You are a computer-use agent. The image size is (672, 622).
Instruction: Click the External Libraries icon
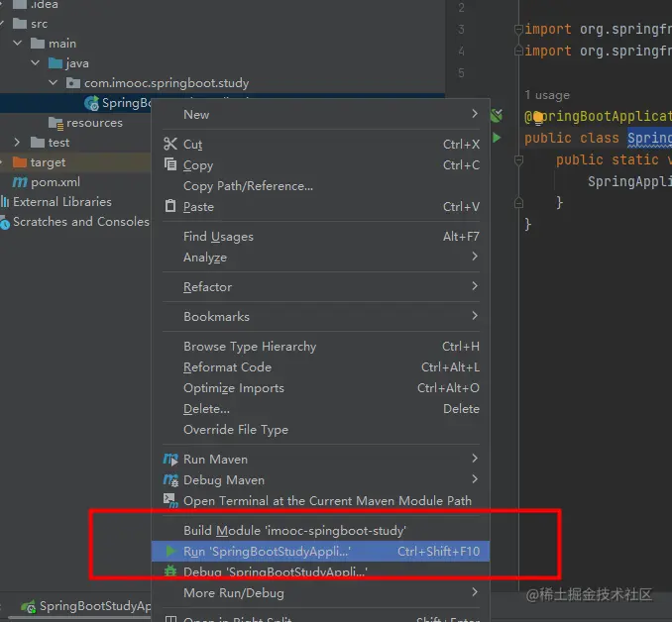(5, 202)
